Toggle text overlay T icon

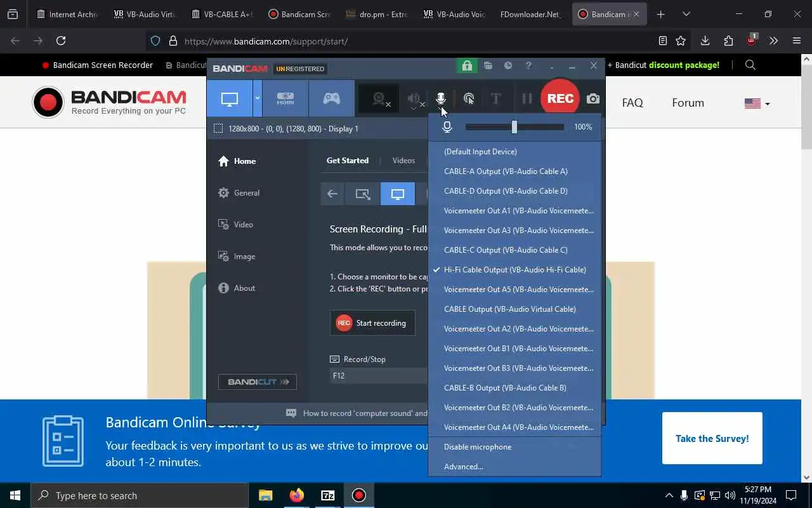point(496,98)
